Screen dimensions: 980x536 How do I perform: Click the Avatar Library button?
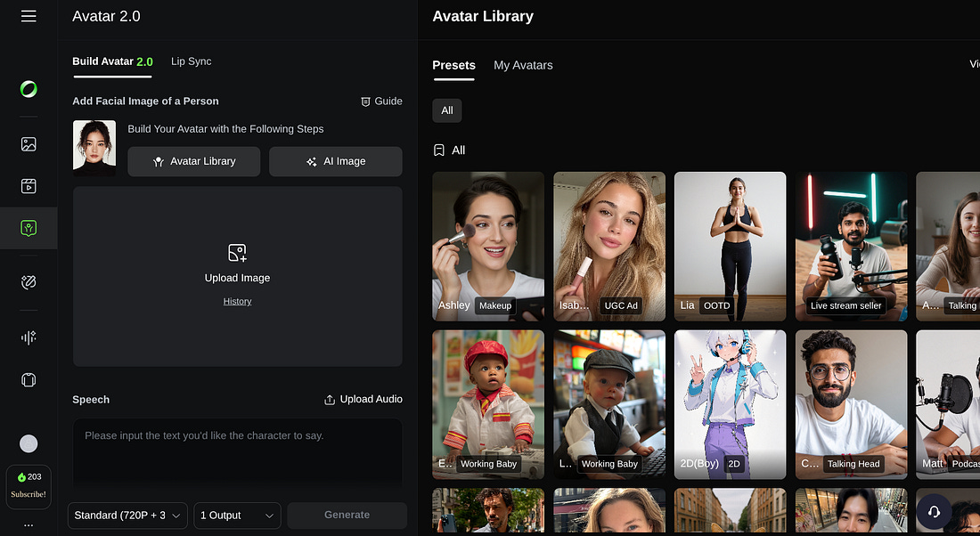[x=193, y=162]
